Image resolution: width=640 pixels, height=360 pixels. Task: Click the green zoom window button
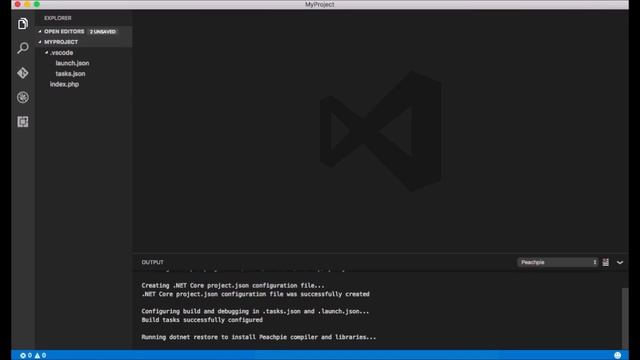click(37, 4)
